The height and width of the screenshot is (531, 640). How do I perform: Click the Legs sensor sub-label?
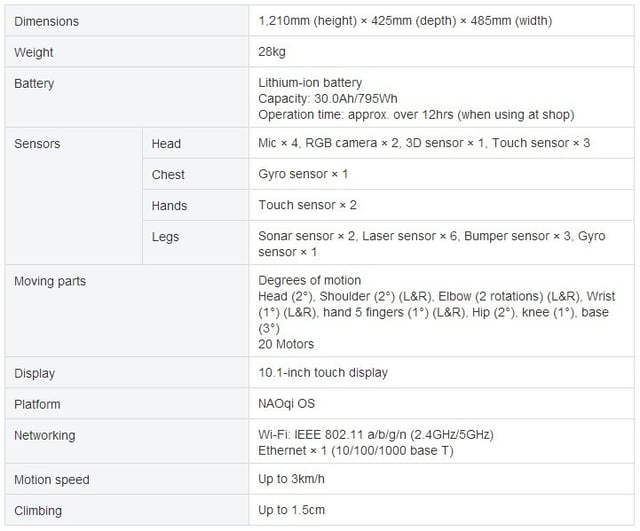tap(165, 237)
